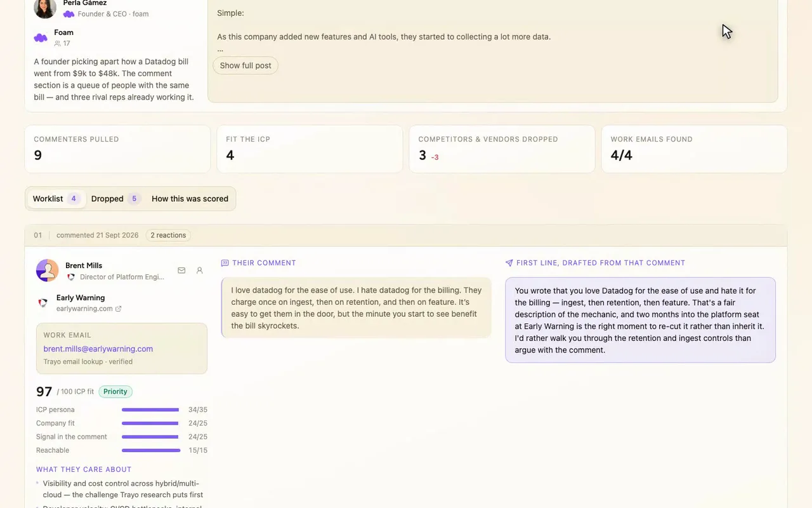Click the earlywarning.com website link

tap(84, 309)
